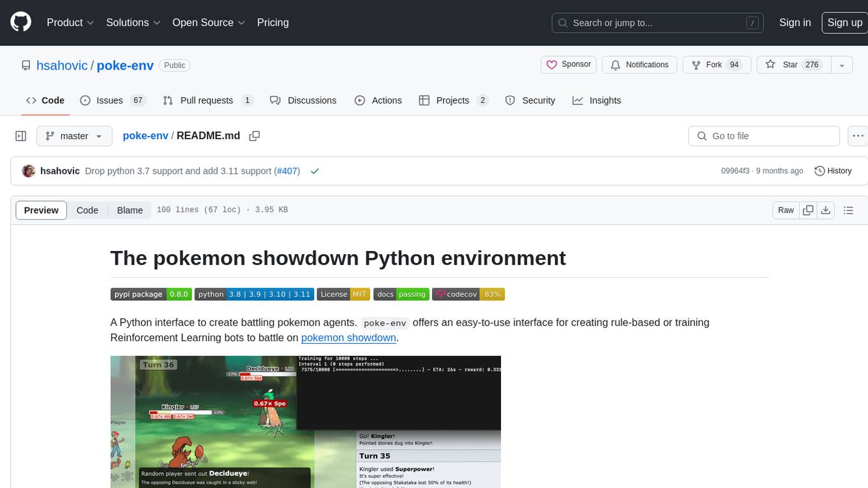Open the poke-env repository link
Viewport: 868px width, 488px height.
click(125, 65)
